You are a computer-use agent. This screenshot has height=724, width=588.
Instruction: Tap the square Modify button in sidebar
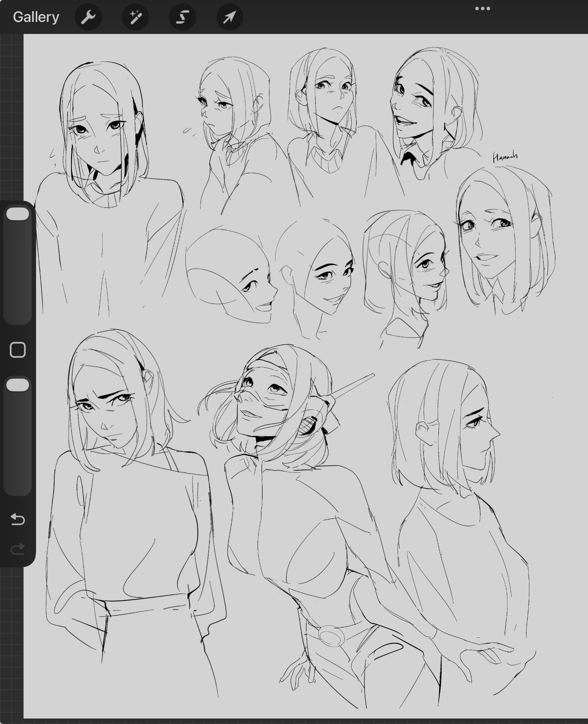(18, 350)
